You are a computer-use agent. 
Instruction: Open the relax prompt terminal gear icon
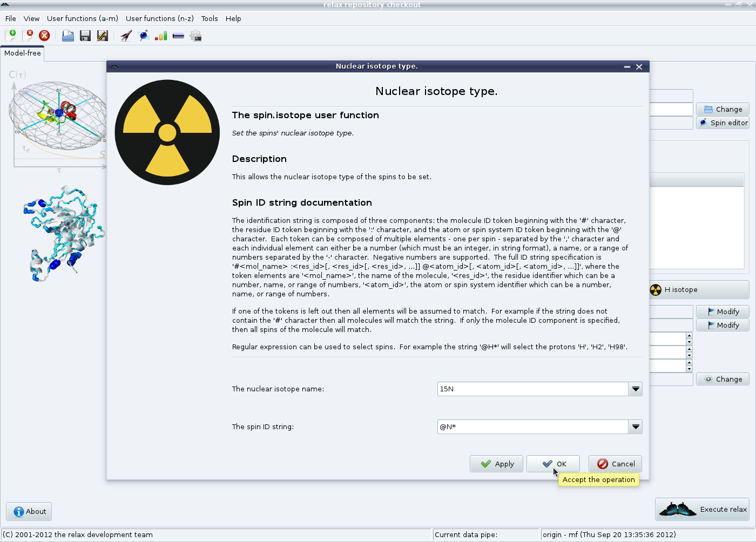pyautogui.click(x=195, y=36)
